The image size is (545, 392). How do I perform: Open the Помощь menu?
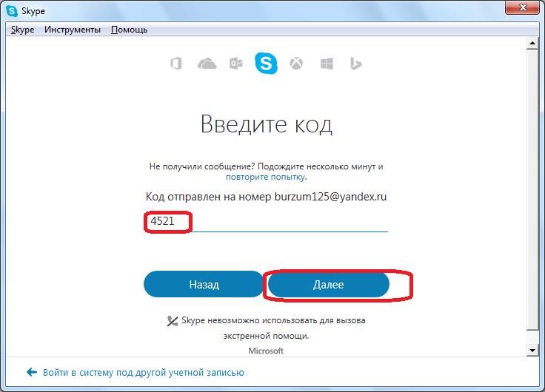[130, 30]
